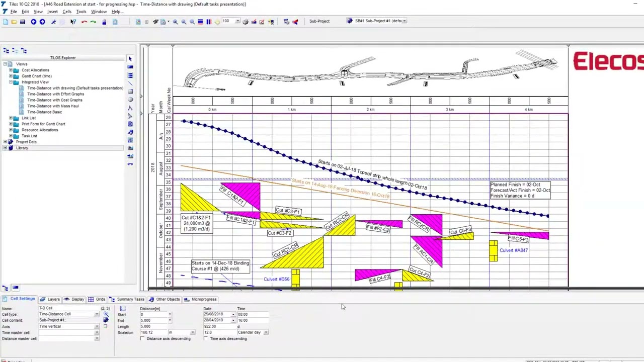Enable Distance axis descending checkbox
The image size is (644, 362).
pos(143,339)
